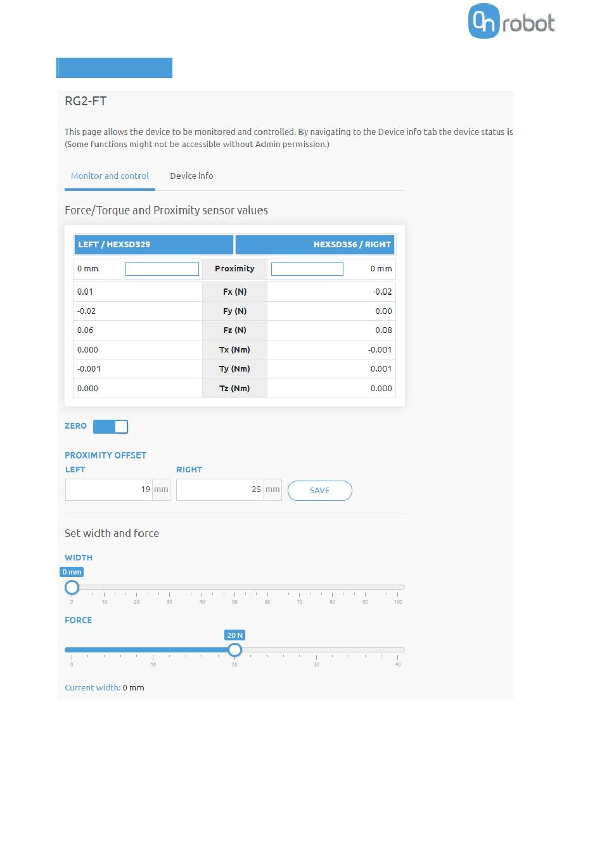The image size is (602, 868).
Task: Click the Current width readout
Action: click(x=105, y=688)
